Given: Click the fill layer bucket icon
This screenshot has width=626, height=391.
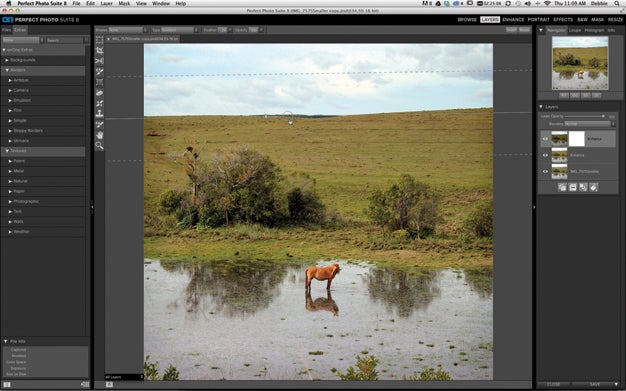Looking at the screenshot, I should pyautogui.click(x=594, y=187).
